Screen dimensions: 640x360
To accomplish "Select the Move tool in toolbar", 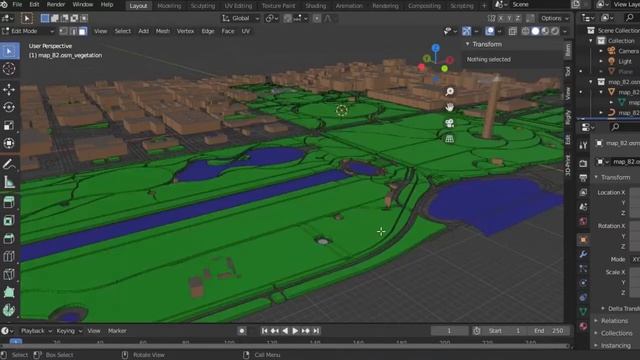I will 9,89.
